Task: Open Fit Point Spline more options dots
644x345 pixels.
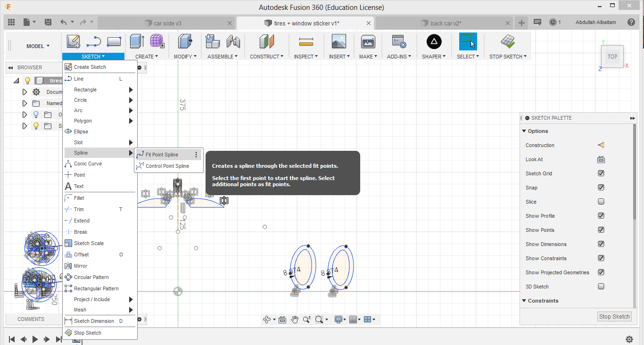Action: [196, 155]
